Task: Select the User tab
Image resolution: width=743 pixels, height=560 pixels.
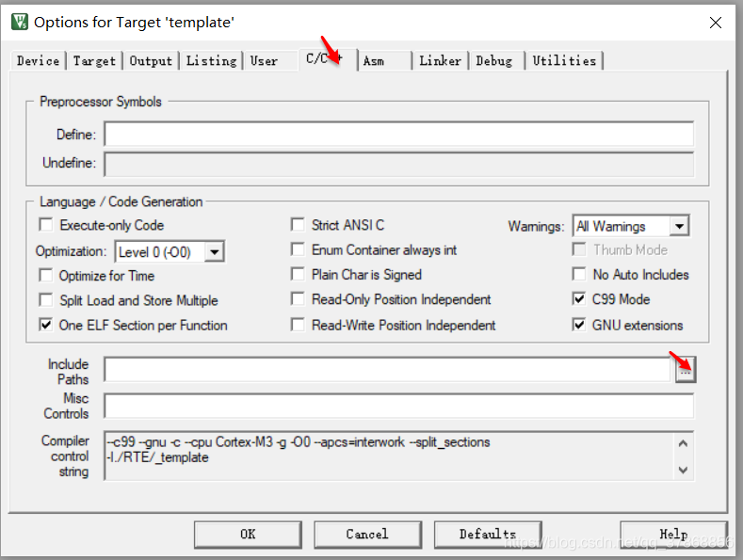Action: [x=264, y=61]
